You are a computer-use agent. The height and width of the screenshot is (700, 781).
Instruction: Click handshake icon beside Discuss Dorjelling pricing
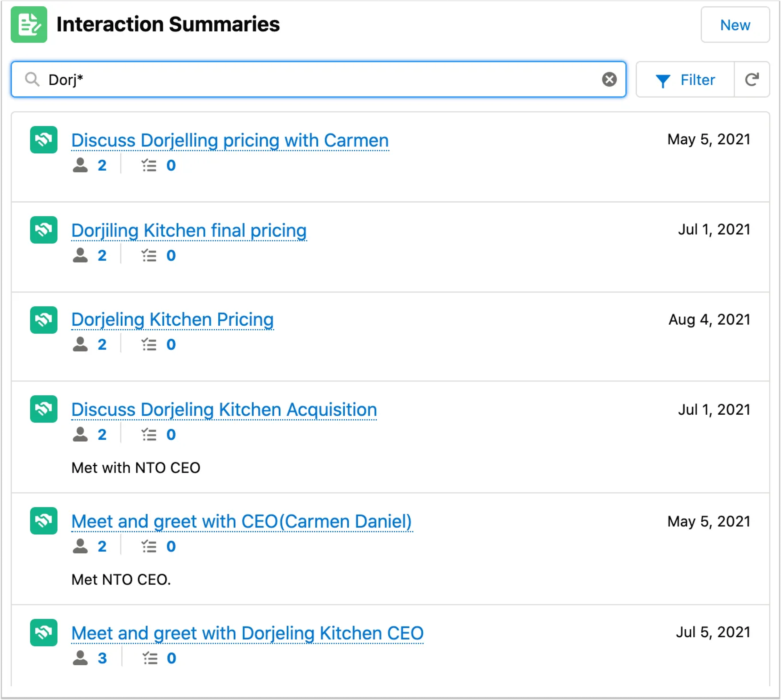point(44,140)
